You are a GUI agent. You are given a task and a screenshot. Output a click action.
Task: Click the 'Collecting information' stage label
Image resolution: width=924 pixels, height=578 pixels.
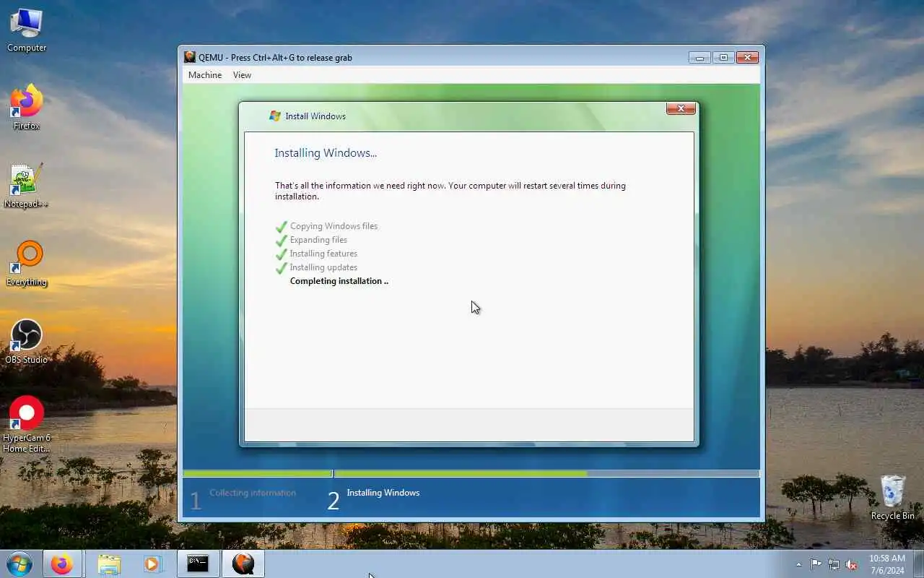[253, 493]
